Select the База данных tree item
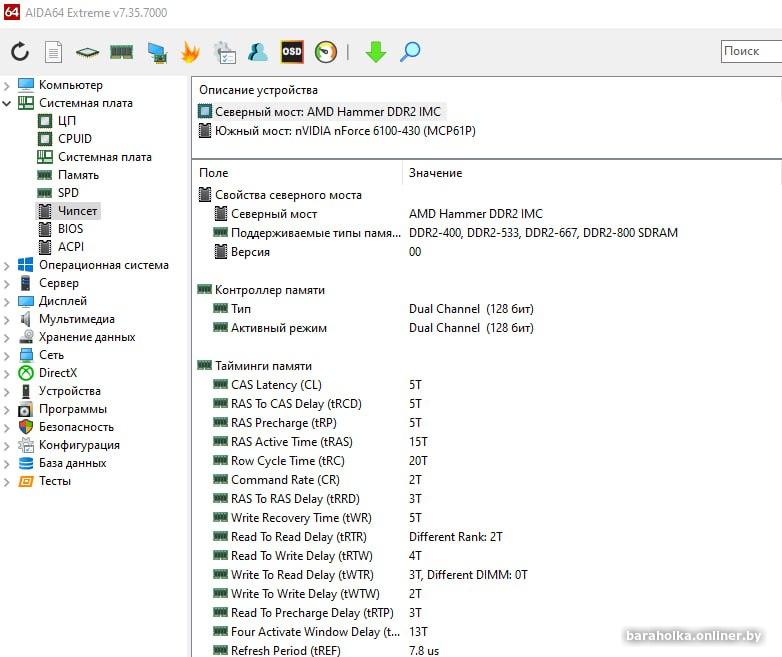 pyautogui.click(x=72, y=462)
